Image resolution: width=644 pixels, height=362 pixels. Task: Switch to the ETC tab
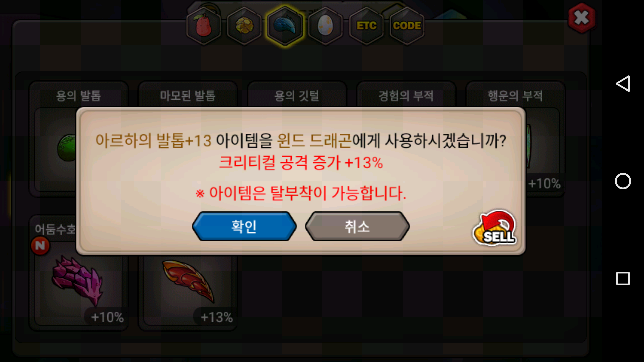pyautogui.click(x=366, y=26)
